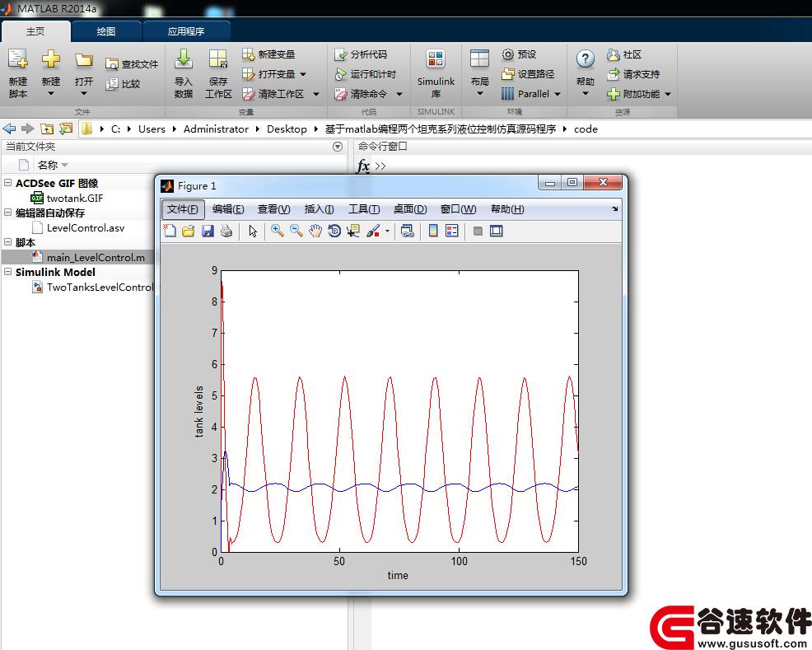This screenshot has height=650, width=812.
Task: Open the 桌面(D) menu in Figure 1
Action: pos(410,209)
